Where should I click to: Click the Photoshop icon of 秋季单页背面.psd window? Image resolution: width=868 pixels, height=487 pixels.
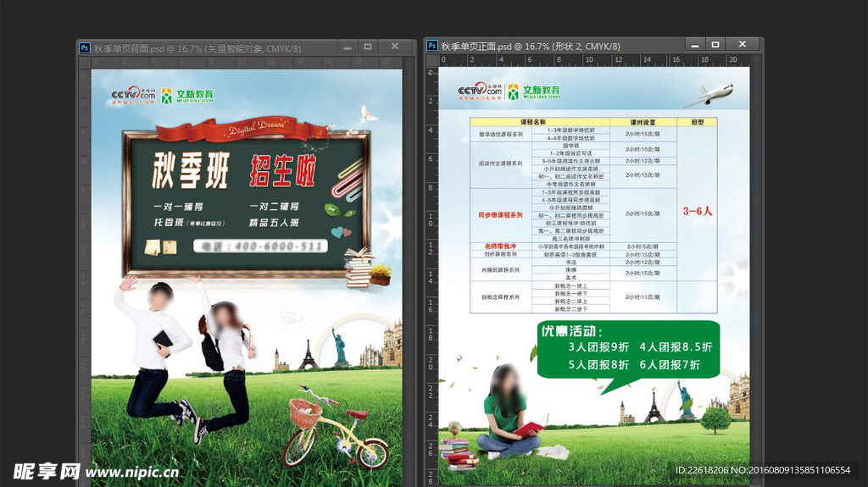point(84,48)
